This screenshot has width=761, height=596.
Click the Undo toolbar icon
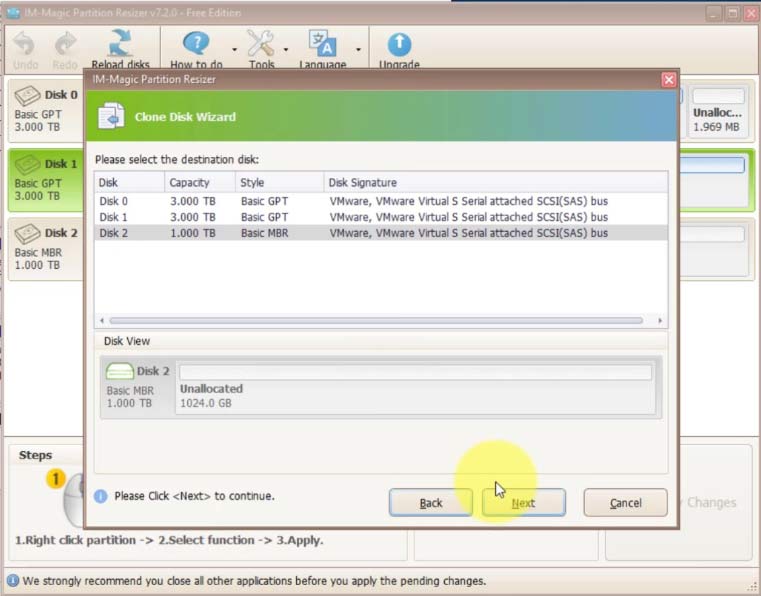click(24, 44)
